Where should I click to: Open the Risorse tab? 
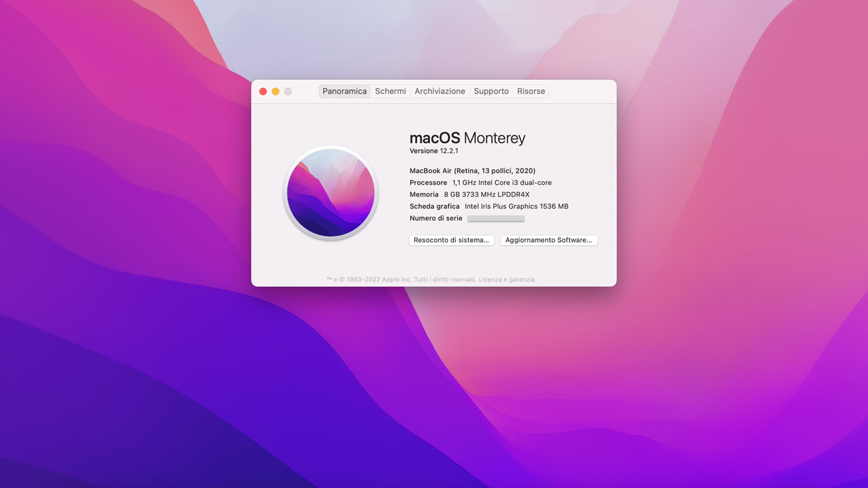point(531,91)
